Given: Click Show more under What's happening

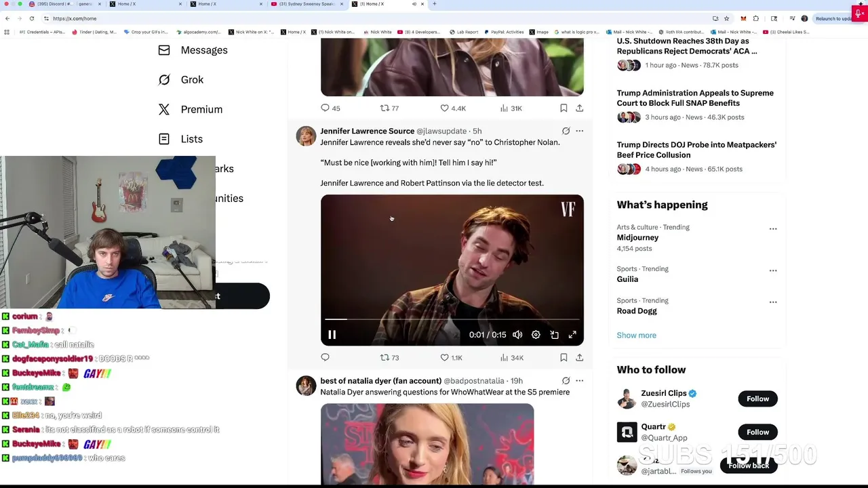Looking at the screenshot, I should (636, 335).
